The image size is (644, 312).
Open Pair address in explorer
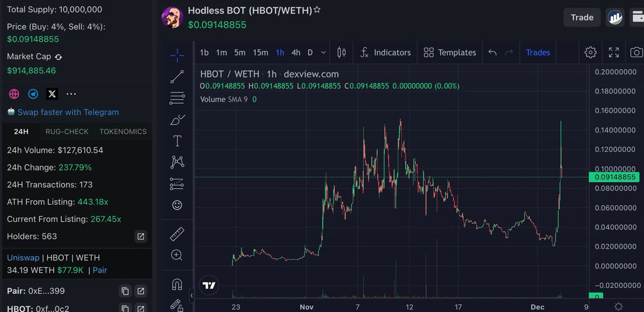point(141,291)
